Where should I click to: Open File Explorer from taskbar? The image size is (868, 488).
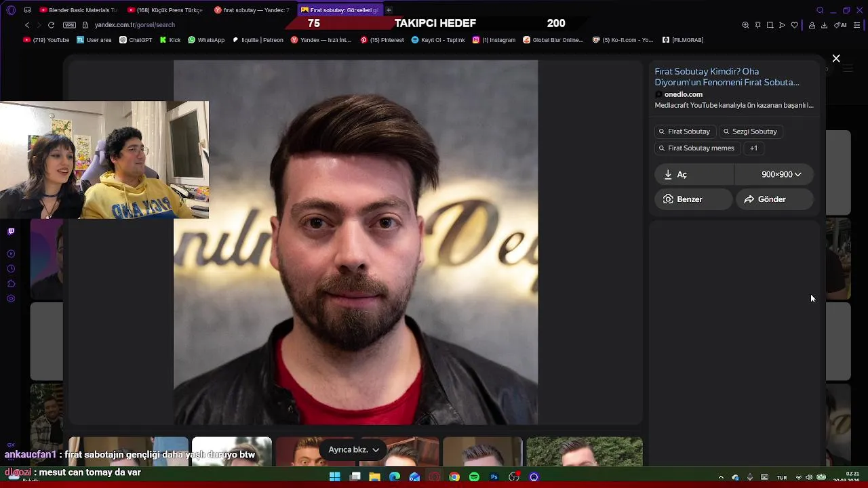(x=374, y=477)
